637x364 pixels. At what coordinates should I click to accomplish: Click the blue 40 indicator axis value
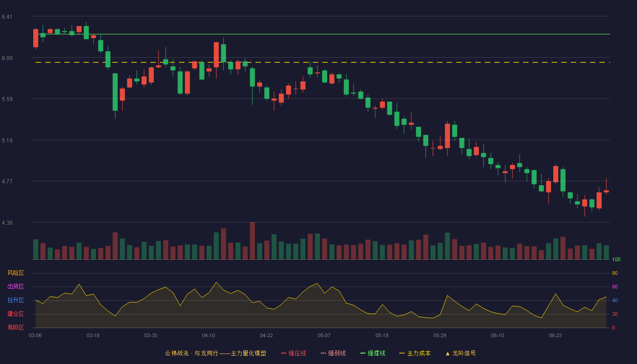615,301
